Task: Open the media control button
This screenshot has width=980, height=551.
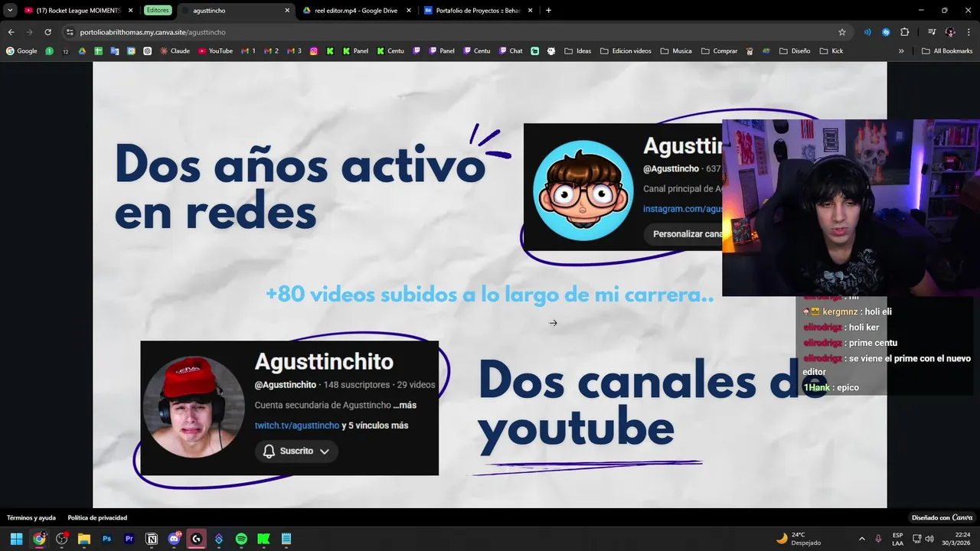Action: (932, 32)
